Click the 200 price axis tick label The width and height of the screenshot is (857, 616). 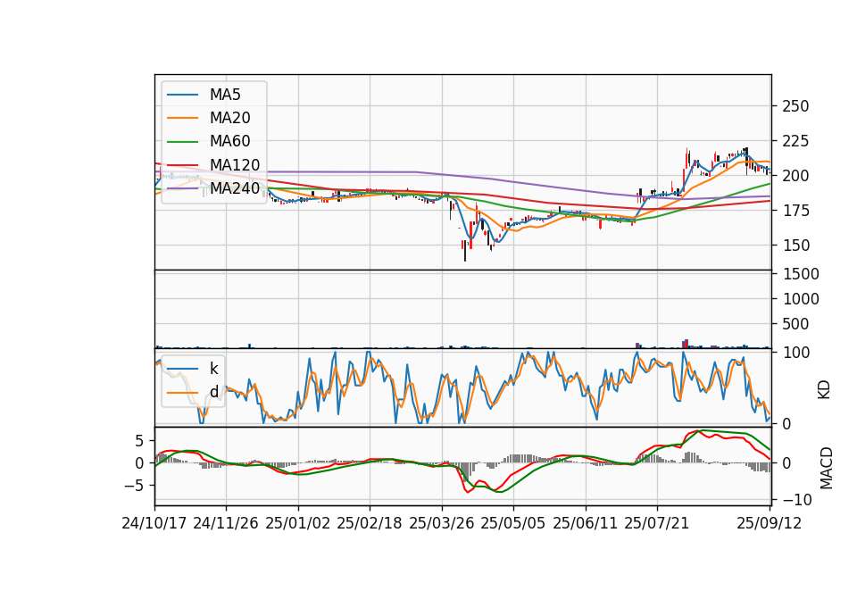795,176
